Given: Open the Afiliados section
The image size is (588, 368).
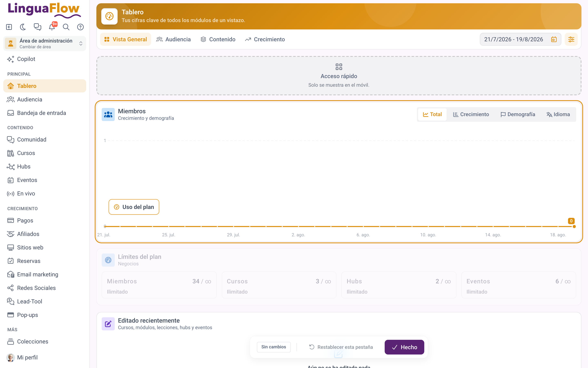Looking at the screenshot, I should pos(45,234).
